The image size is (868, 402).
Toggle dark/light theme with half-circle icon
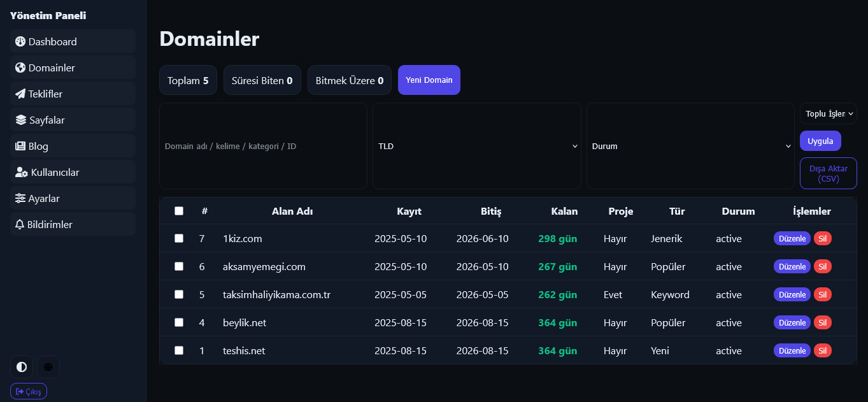click(x=22, y=367)
